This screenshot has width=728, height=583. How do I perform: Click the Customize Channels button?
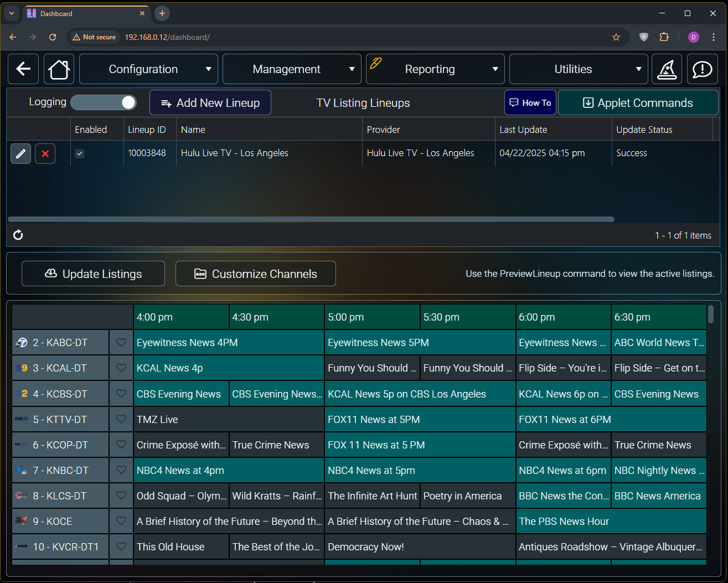(x=256, y=274)
